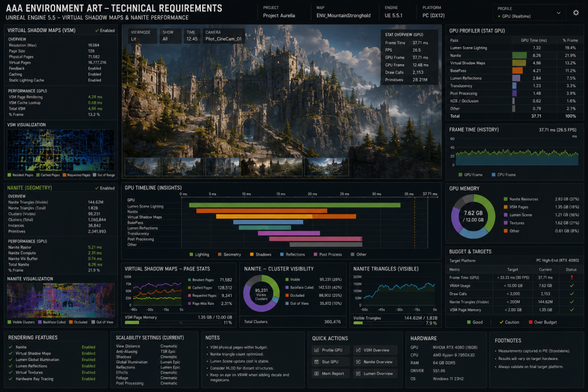Image resolution: width=588 pixels, height=392 pixels.
Task: Click the Mem Report button label
Action: [x=333, y=373]
